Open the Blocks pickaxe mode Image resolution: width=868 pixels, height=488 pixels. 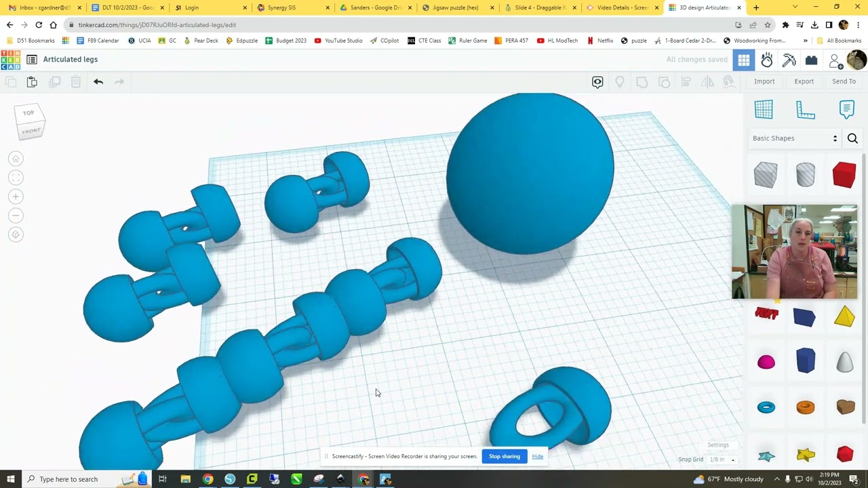[789, 60]
